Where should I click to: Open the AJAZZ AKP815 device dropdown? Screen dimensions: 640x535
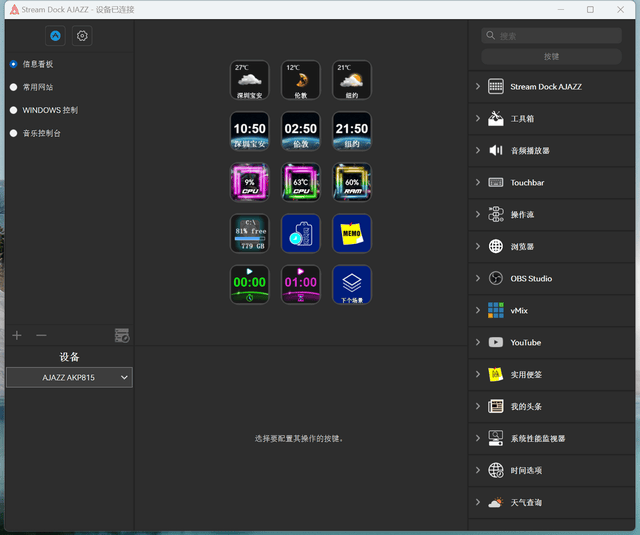tap(69, 377)
